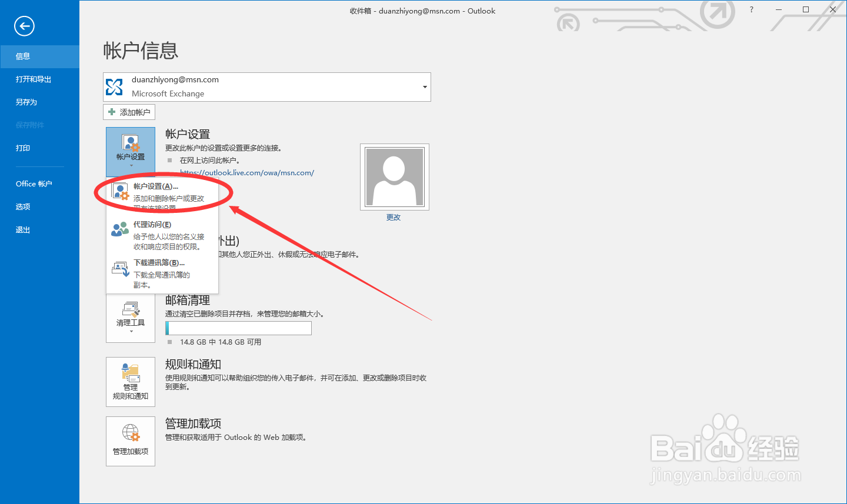Open 打开和导出 in the sidebar
This screenshot has height=504, width=847.
click(39, 79)
